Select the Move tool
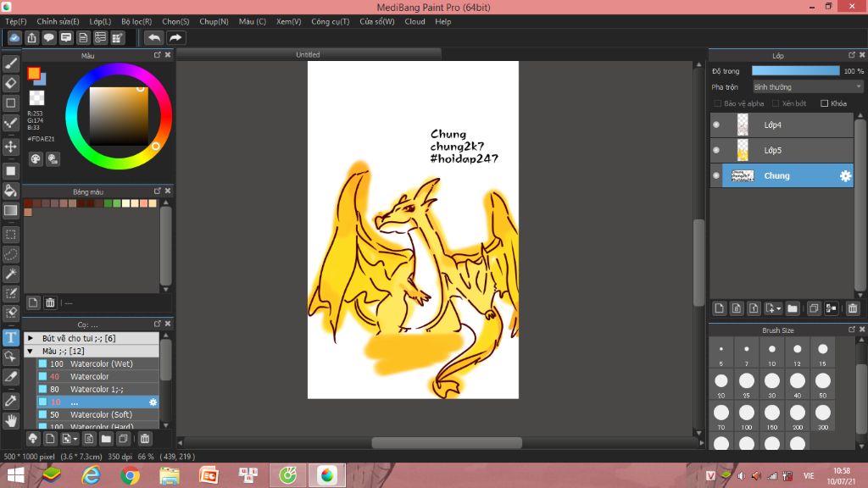 tap(10, 147)
